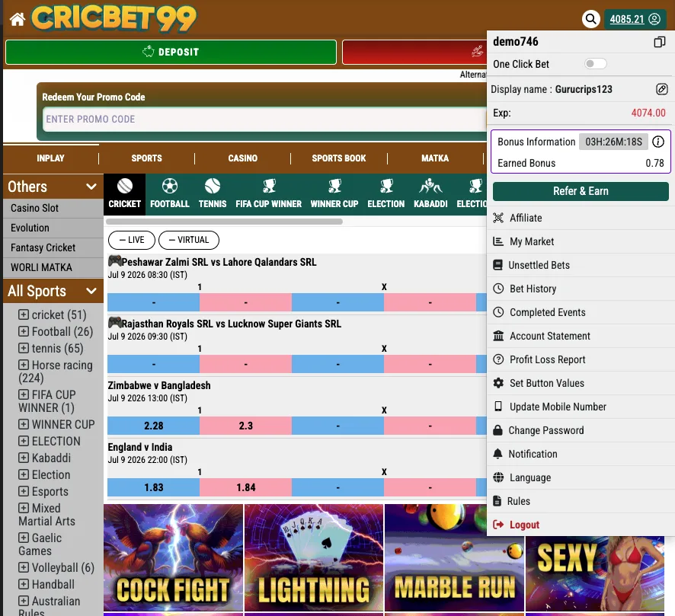675x616 pixels.
Task: Select WORLI MATKA under Others
Action: pos(53,267)
